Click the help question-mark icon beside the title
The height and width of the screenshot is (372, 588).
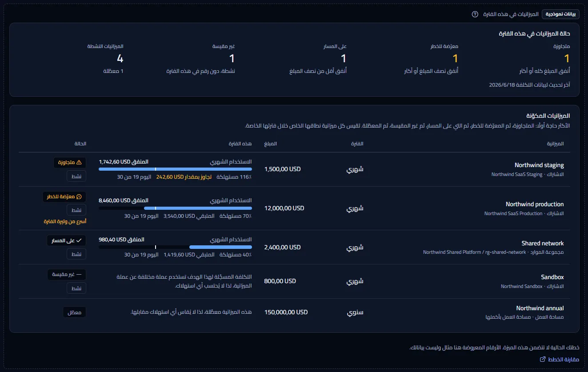475,14
